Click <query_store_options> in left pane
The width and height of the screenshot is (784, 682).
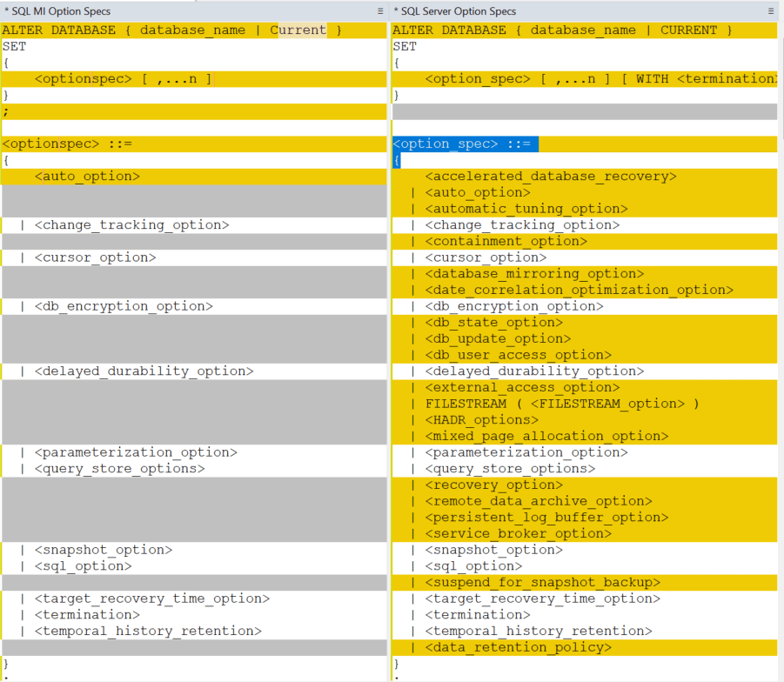coord(120,469)
